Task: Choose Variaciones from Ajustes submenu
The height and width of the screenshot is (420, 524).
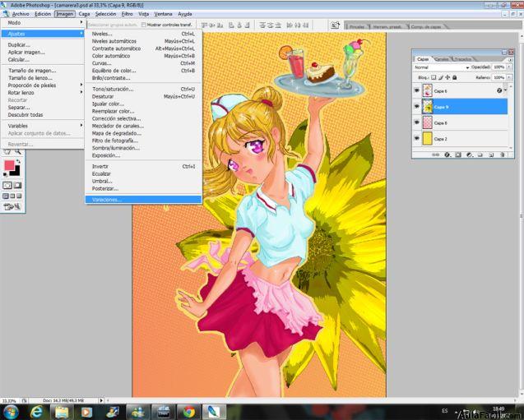Action: point(144,200)
